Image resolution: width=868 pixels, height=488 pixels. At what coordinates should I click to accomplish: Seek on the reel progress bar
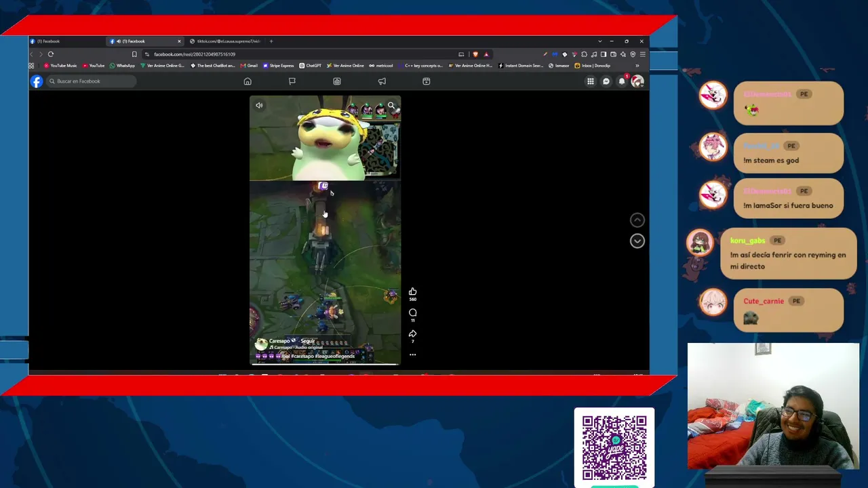[x=325, y=364]
